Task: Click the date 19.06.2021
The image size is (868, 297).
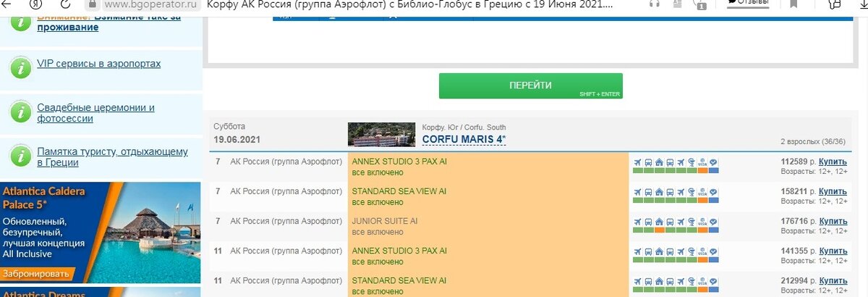Action: point(237,139)
